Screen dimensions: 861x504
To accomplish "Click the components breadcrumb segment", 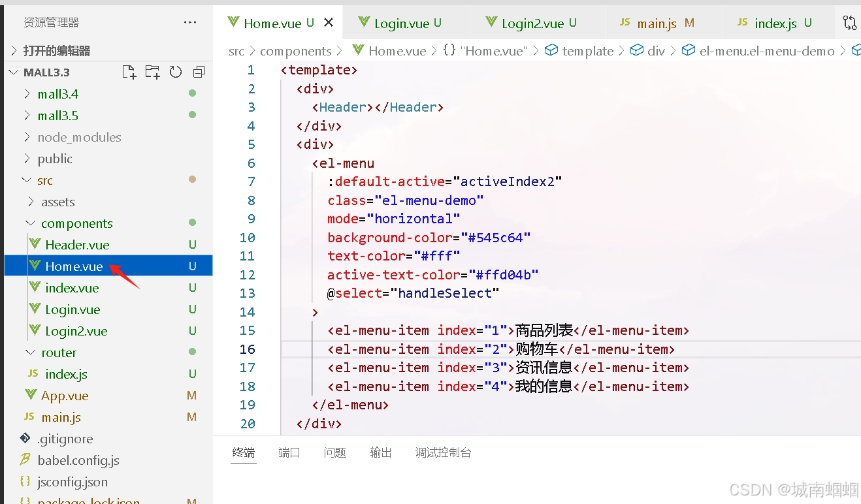I will tap(296, 50).
